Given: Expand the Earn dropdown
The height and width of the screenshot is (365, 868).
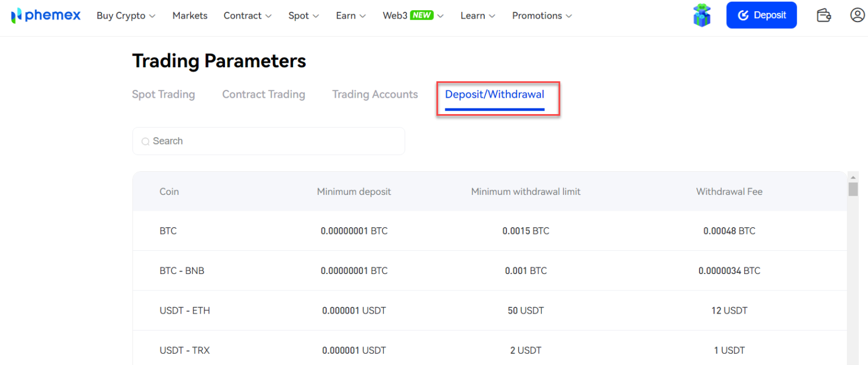Looking at the screenshot, I should [x=363, y=16].
